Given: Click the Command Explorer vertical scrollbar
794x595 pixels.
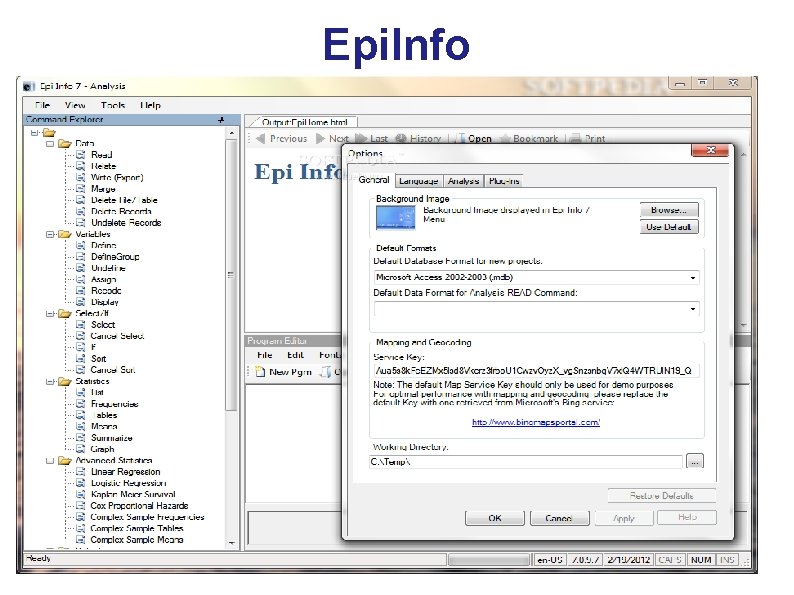Looking at the screenshot, I should coord(231,275).
